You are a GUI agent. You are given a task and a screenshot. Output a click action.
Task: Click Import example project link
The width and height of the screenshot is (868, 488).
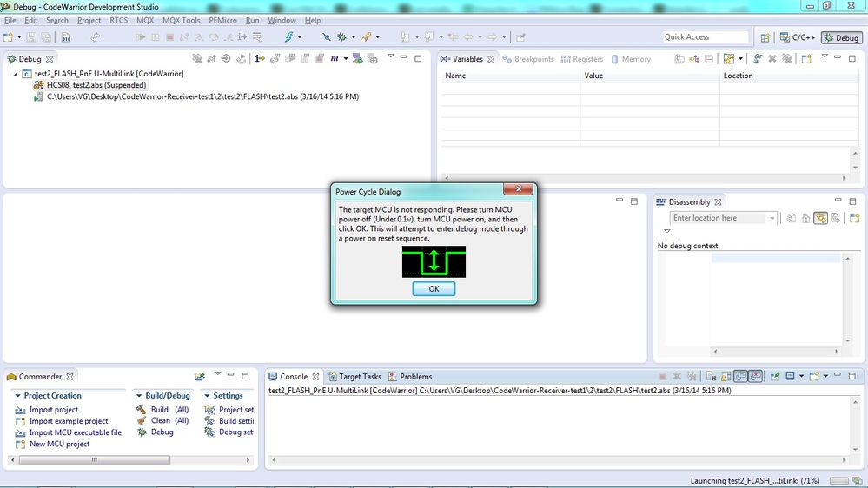(x=69, y=421)
